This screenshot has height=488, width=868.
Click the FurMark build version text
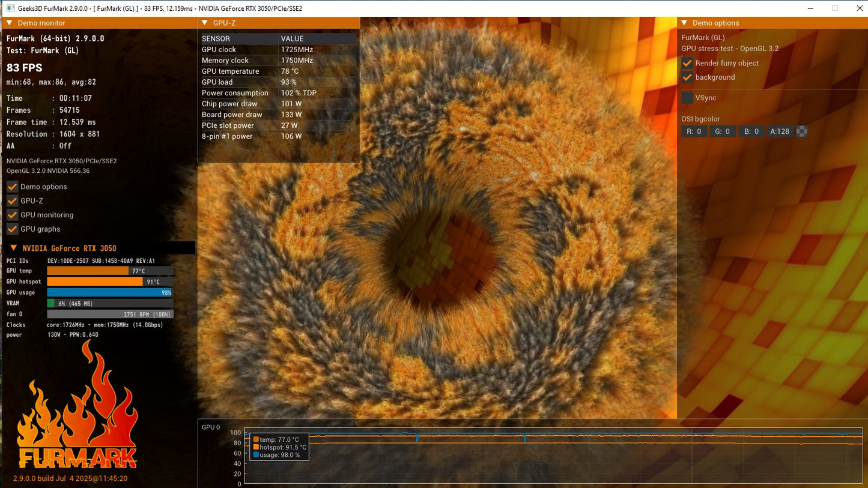[x=70, y=478]
